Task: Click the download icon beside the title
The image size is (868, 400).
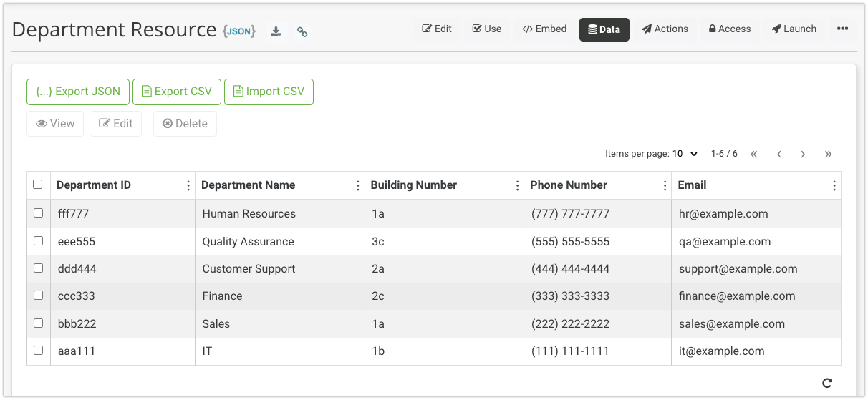Action: point(276,31)
